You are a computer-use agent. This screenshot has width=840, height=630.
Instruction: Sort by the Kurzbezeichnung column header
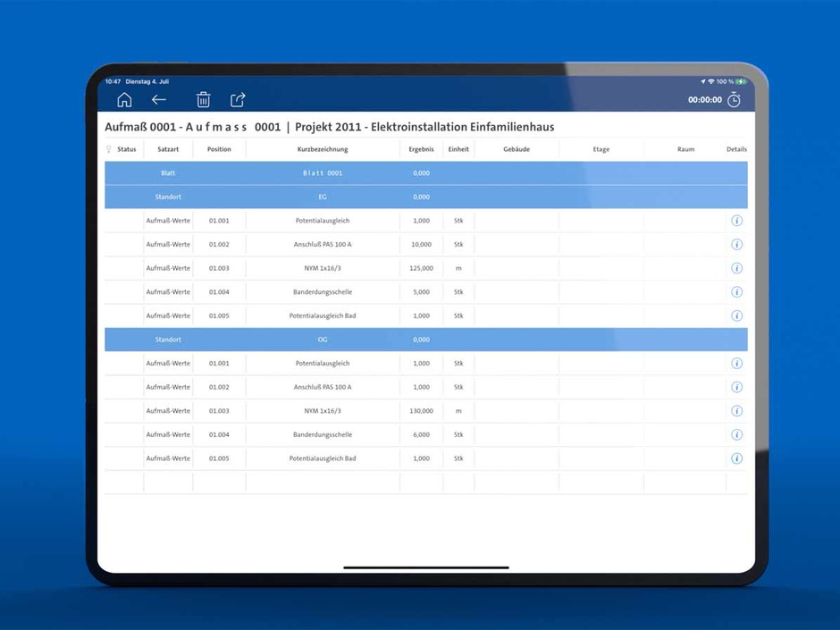pyautogui.click(x=323, y=149)
